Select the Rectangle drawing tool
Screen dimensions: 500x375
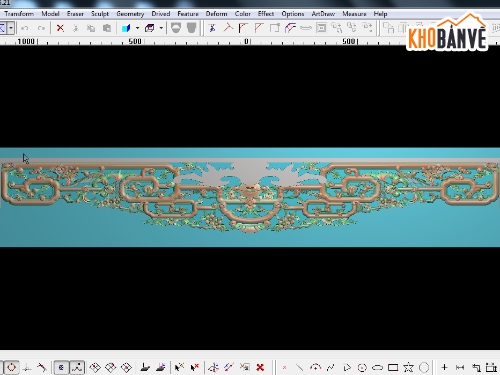(393, 367)
